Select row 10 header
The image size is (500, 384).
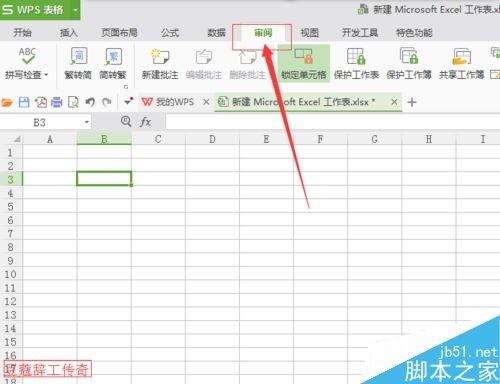(x=11, y=274)
